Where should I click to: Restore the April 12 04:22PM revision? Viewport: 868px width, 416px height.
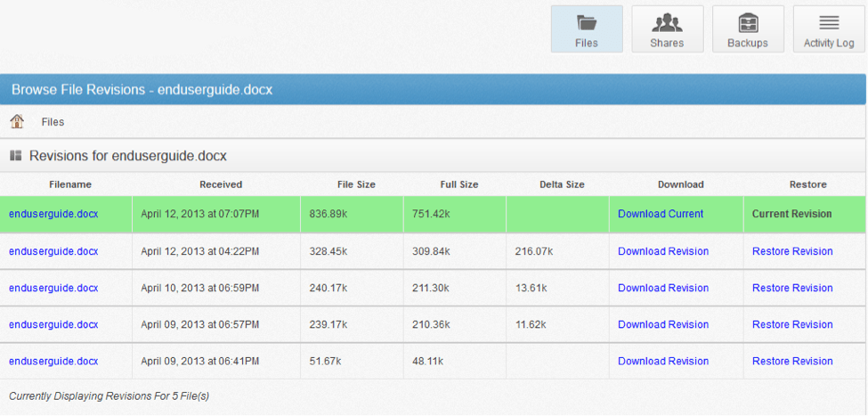[792, 251]
